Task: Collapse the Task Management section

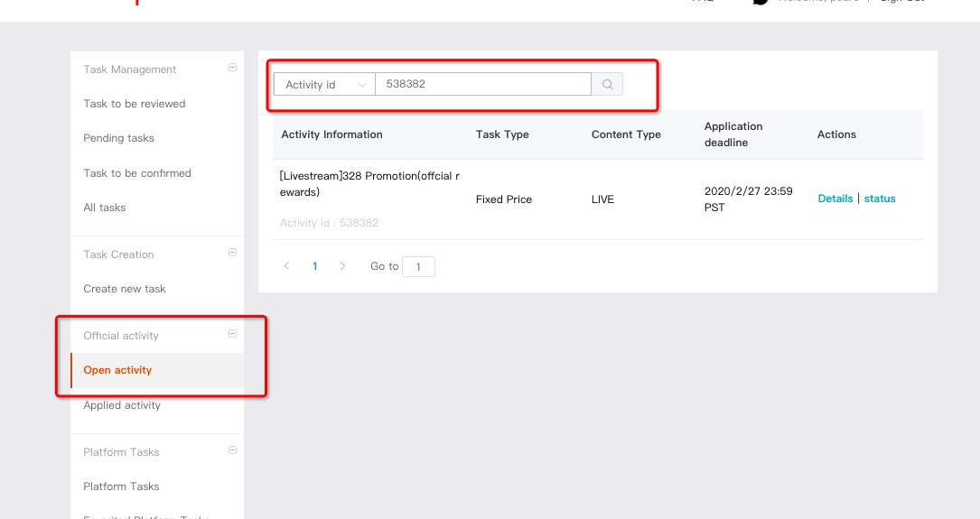Action: (x=232, y=68)
